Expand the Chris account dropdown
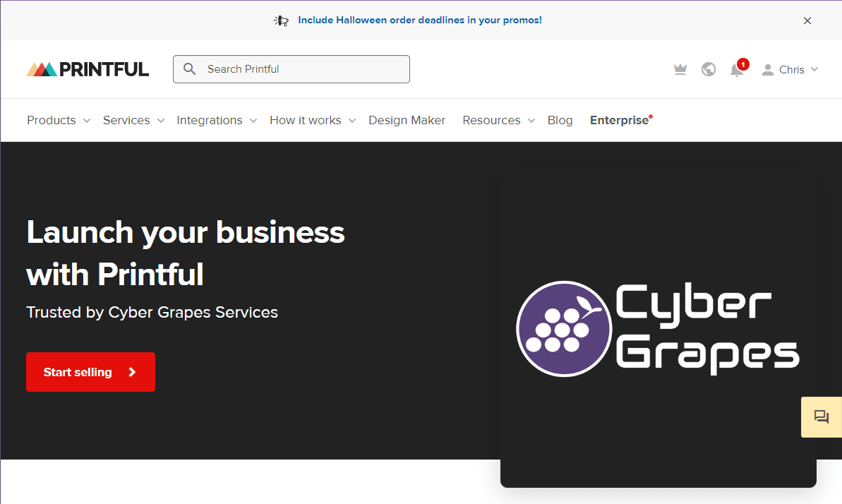Screen dimensions: 842x504 (x=814, y=69)
